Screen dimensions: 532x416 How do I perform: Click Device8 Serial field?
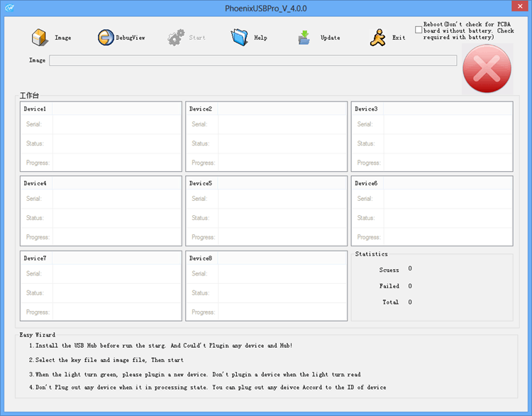282,274
